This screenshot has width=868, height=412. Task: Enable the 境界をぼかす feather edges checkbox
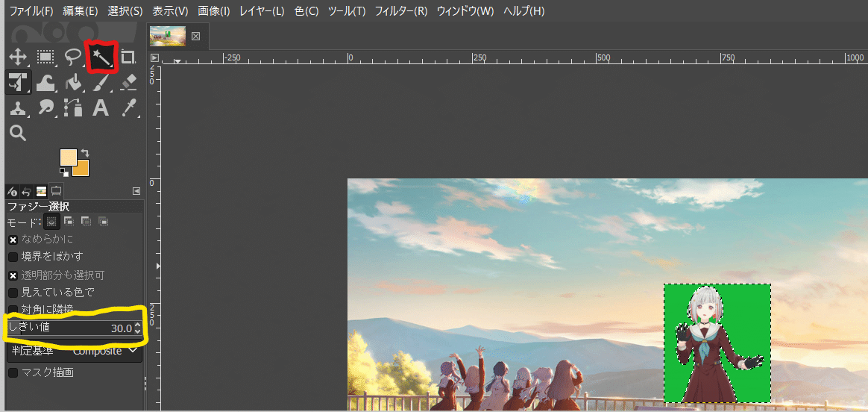13,257
